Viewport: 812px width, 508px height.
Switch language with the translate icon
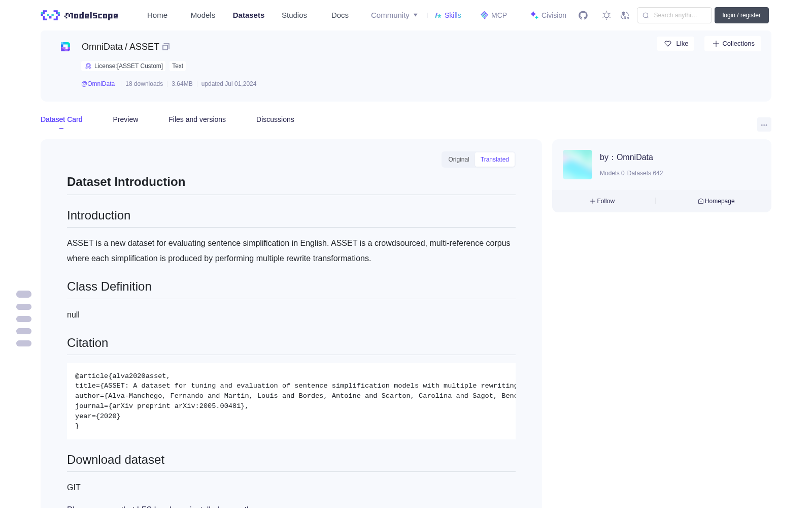click(x=625, y=15)
